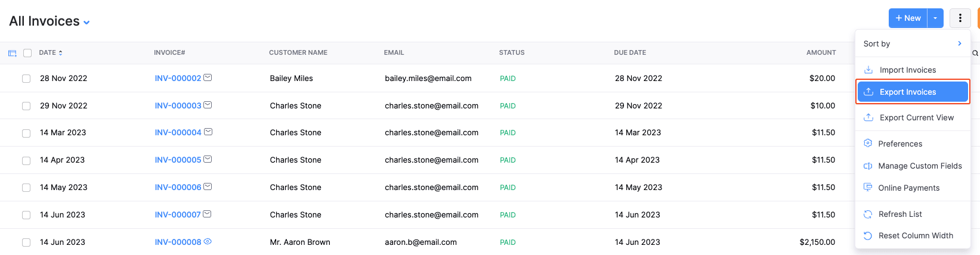
Task: Click the column customization icon in header
Action: click(12, 53)
